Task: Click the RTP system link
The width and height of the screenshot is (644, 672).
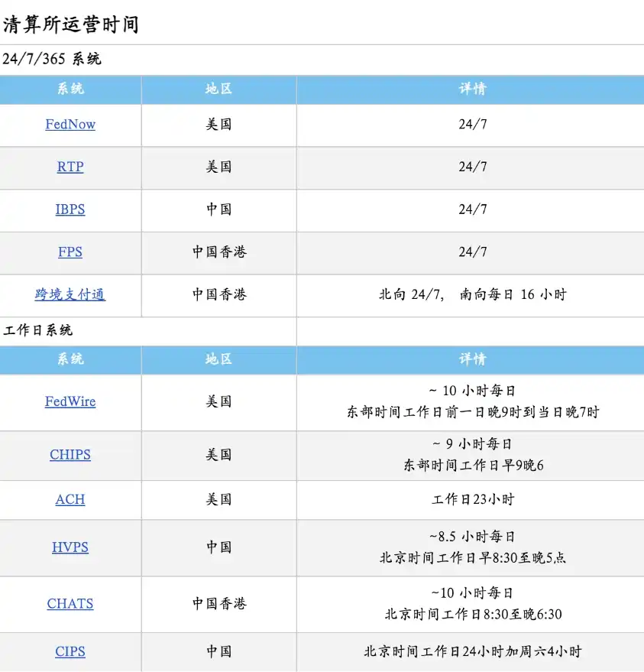Action: [x=70, y=167]
